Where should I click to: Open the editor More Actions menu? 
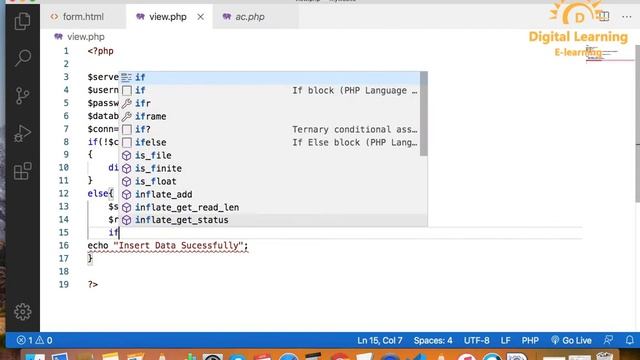click(x=627, y=17)
